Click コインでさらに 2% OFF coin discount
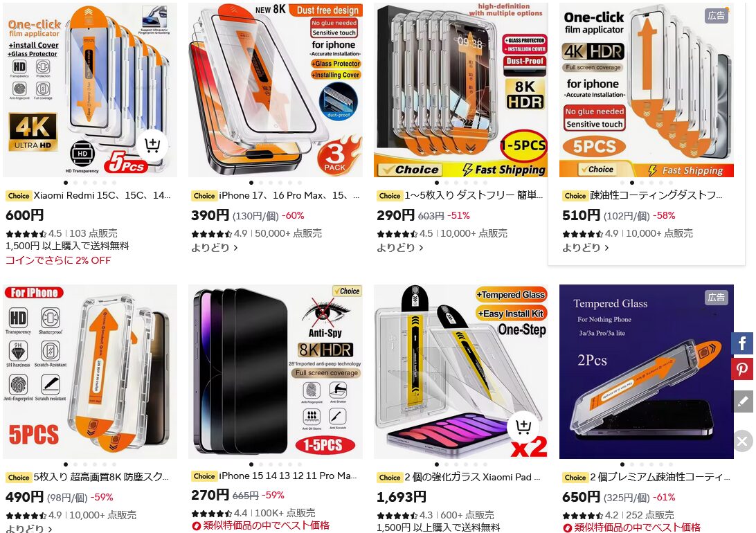The image size is (756, 533). tap(58, 260)
